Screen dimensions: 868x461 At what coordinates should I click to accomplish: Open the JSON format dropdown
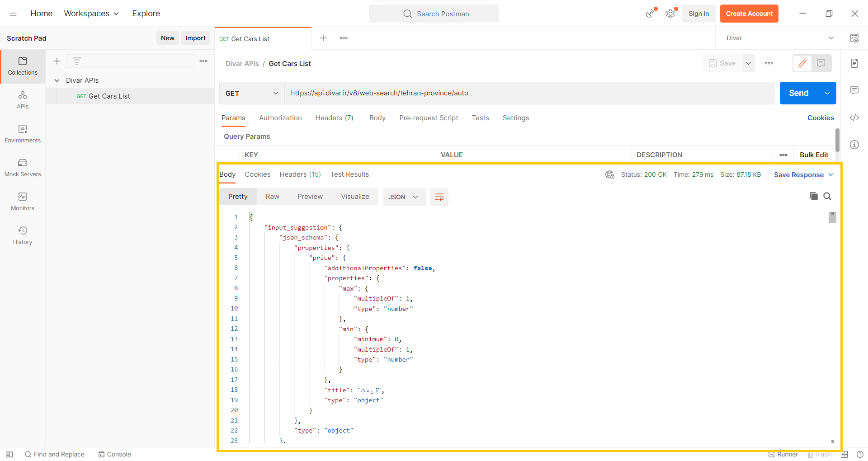404,197
